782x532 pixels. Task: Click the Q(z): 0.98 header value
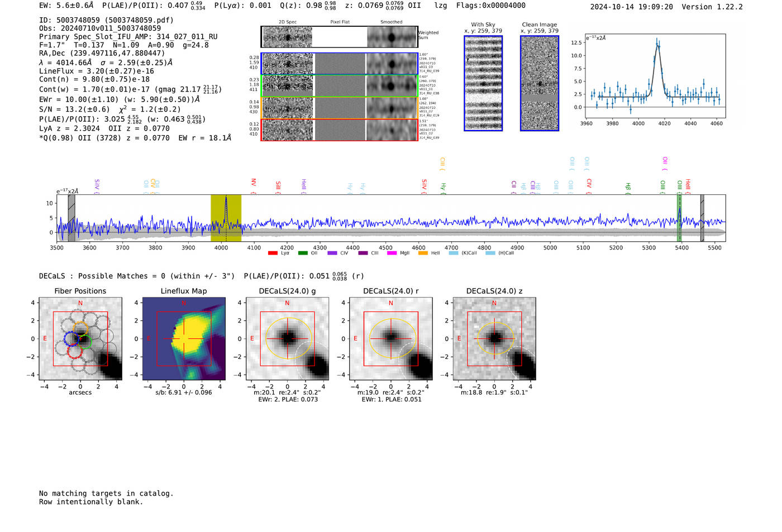308,6
